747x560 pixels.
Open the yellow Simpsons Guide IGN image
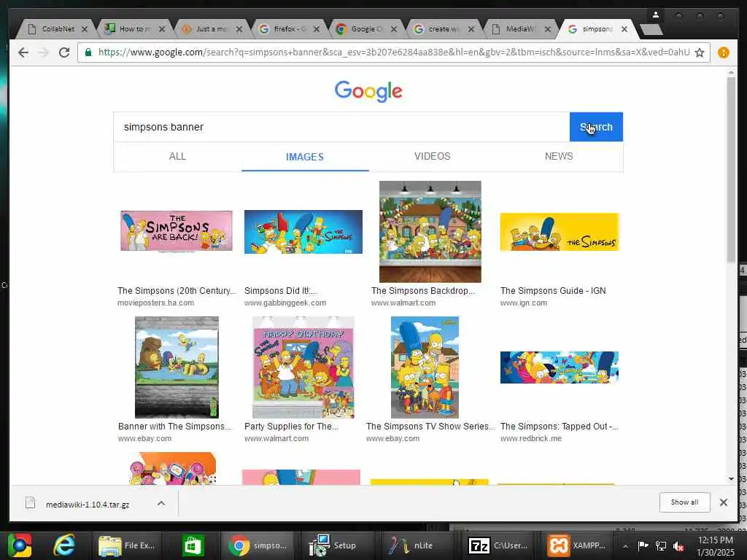point(560,232)
